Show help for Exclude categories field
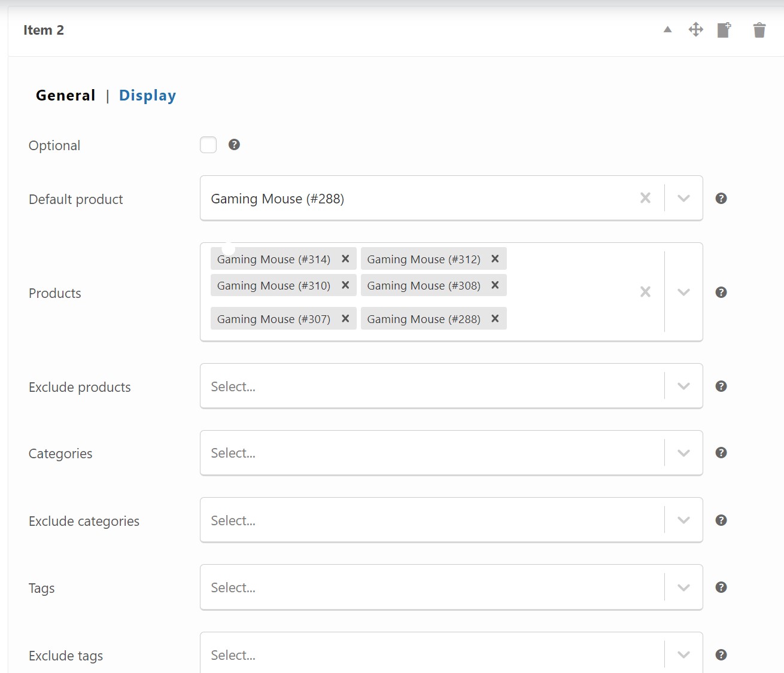 [721, 520]
